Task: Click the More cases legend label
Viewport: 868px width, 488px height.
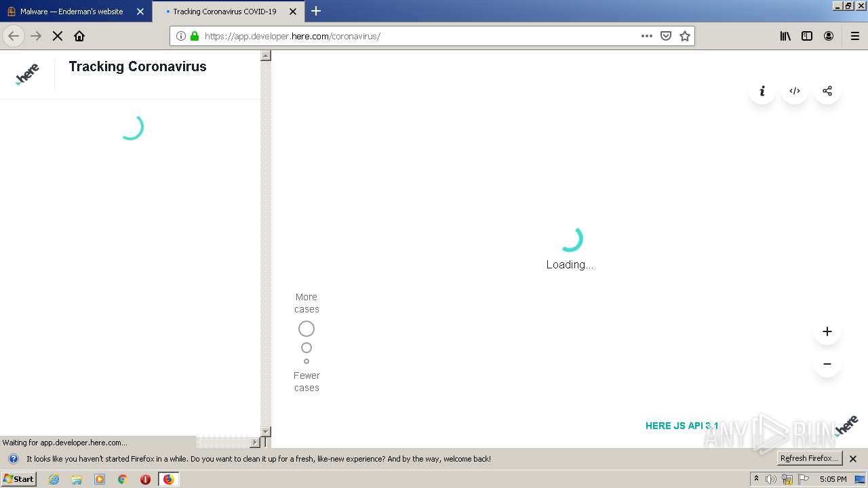Action: click(x=307, y=303)
